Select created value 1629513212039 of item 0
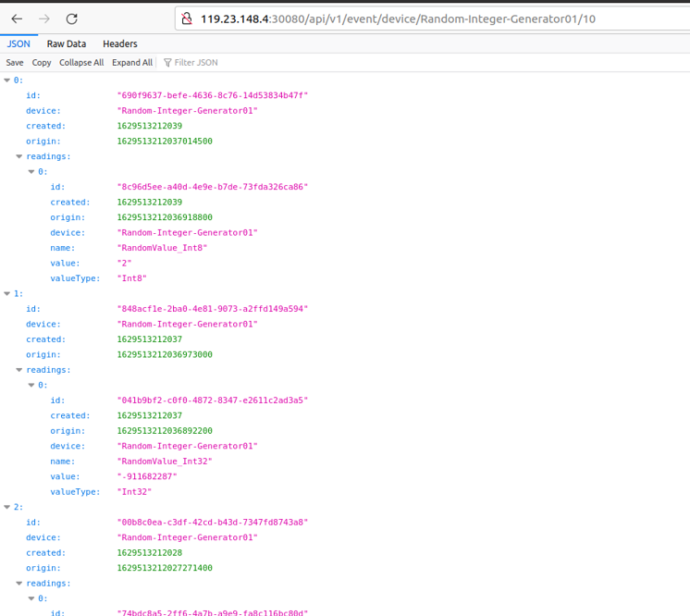This screenshot has height=616, width=690. [149, 126]
